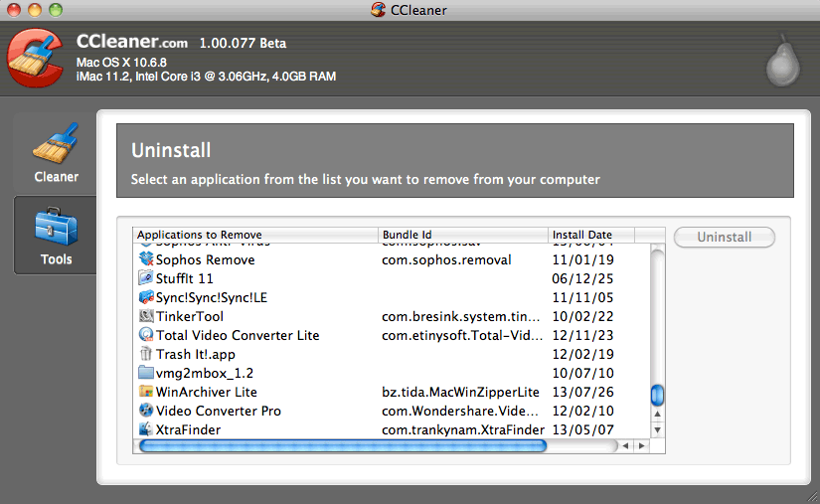Click the horizontal scroll left arrow
Screen dimensions: 820x504
(x=625, y=446)
